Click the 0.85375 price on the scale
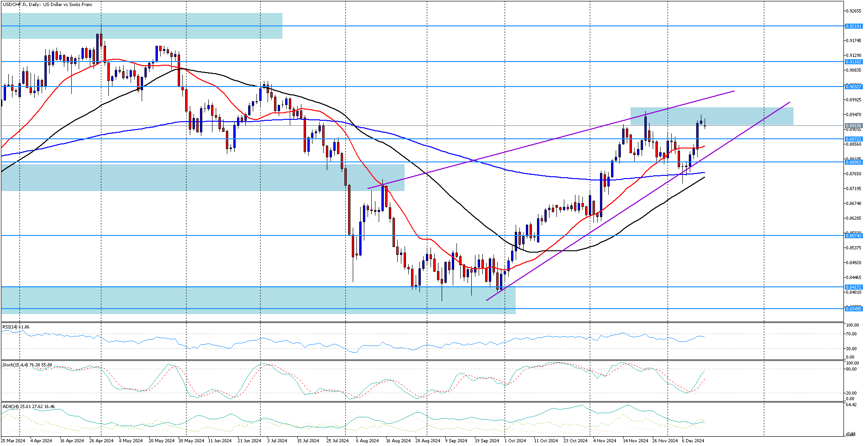Screen dimensions: 868x446 point(854,248)
